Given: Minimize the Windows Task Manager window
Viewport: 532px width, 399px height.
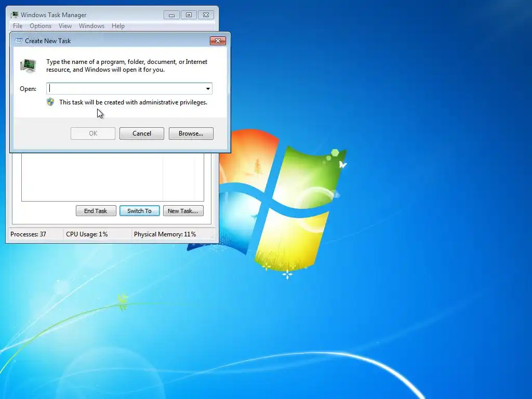Looking at the screenshot, I should (x=171, y=15).
